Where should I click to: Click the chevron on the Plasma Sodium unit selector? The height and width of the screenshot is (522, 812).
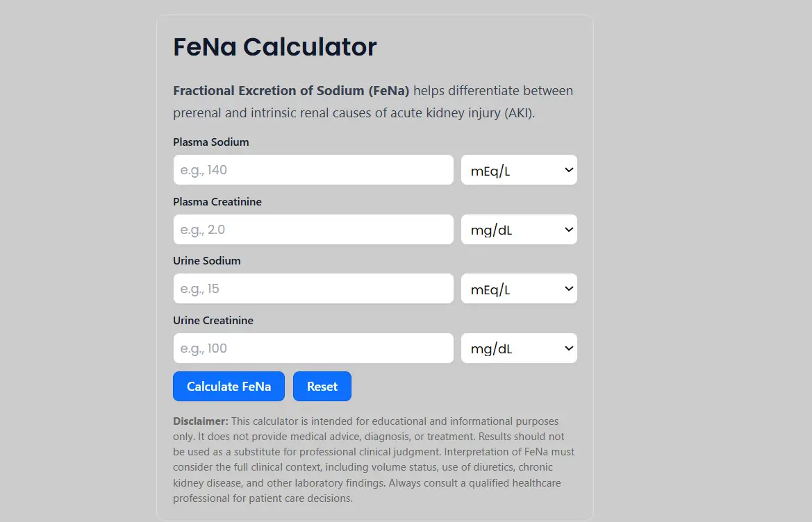point(569,169)
